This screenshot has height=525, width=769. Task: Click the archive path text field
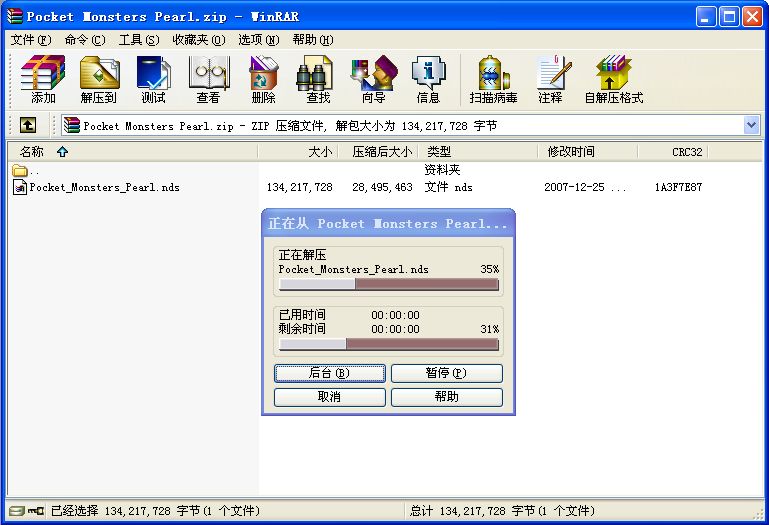point(410,126)
